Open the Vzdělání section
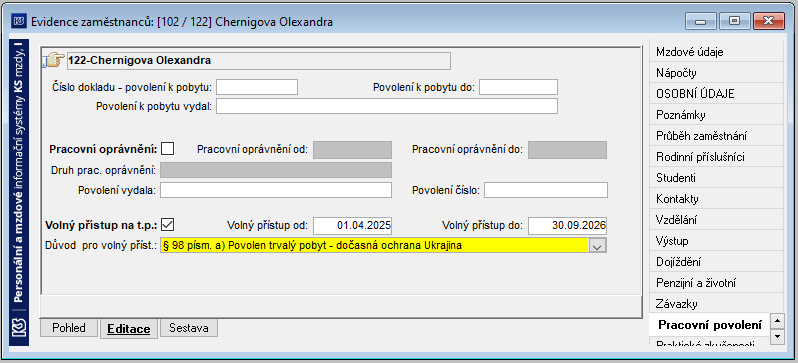 click(716, 220)
